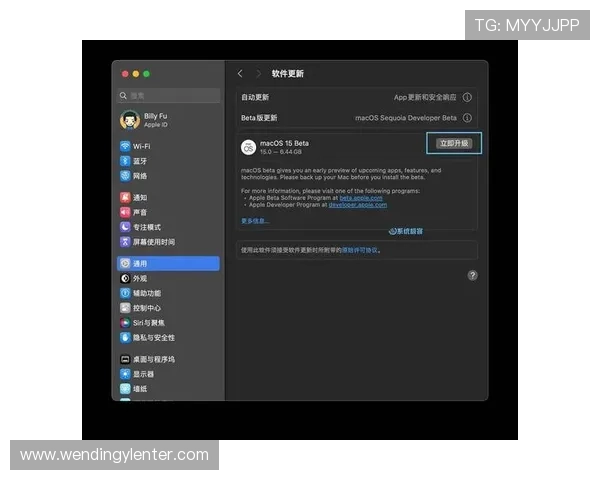Click 立即升级 upgrade now button
The height and width of the screenshot is (480, 600).
coord(454,144)
